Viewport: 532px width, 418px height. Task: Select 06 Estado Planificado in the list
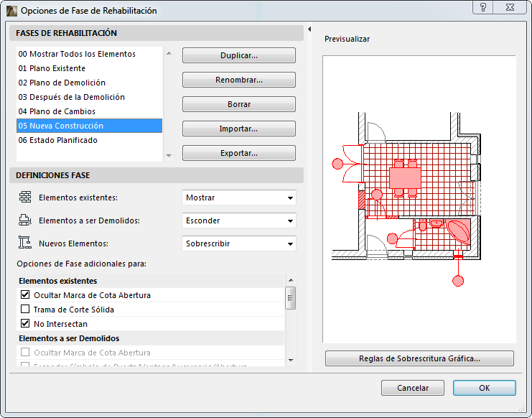pyautogui.click(x=58, y=140)
